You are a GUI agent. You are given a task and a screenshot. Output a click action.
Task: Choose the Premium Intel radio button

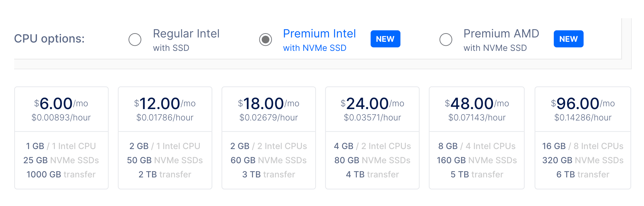(x=266, y=40)
